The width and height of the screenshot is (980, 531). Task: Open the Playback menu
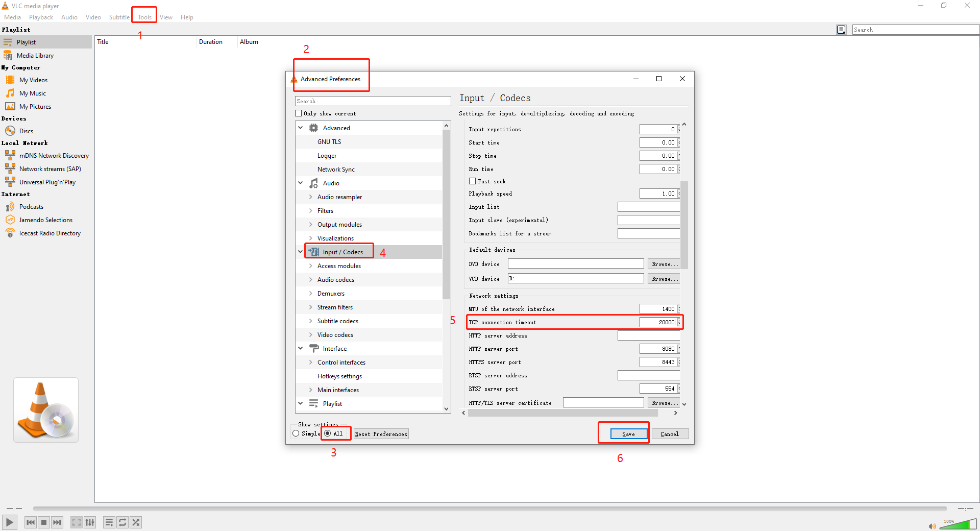point(41,17)
